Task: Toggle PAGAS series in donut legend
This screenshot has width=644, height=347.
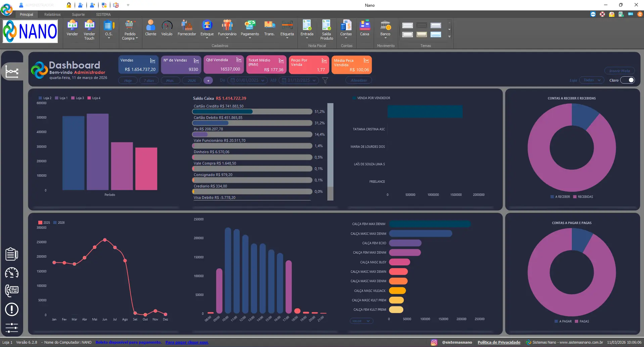Action: [582, 321]
